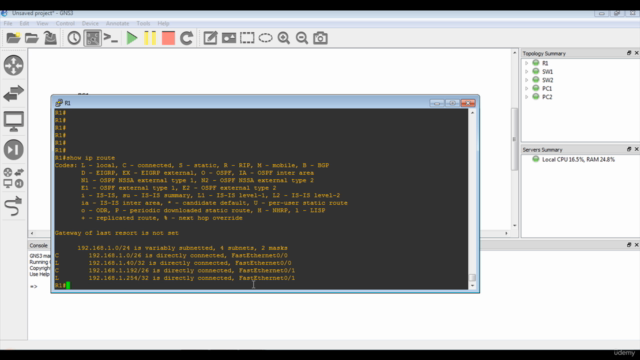640x360 pixels.
Task: Pause all devices with yellow button
Action: coord(150,38)
